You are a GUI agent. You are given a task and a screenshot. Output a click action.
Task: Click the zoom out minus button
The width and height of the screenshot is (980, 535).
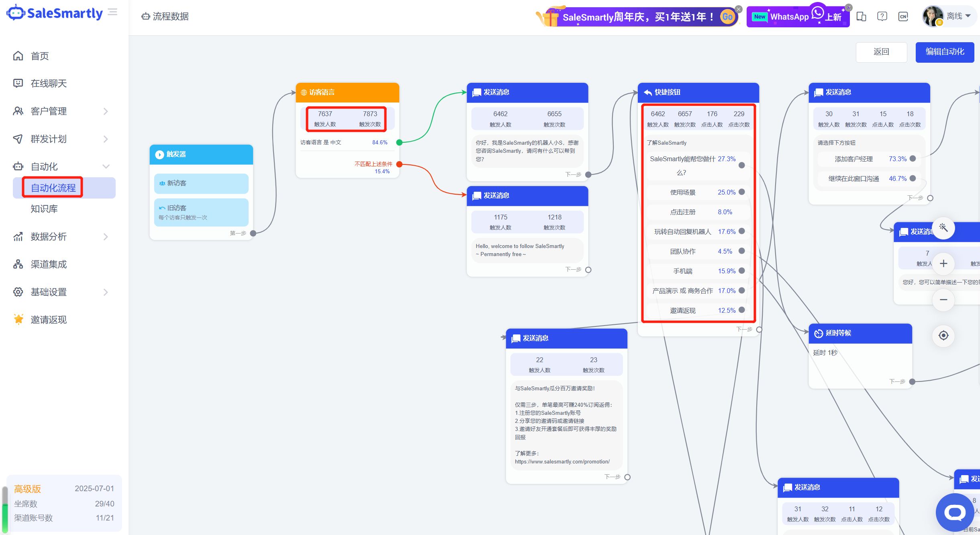click(x=943, y=300)
